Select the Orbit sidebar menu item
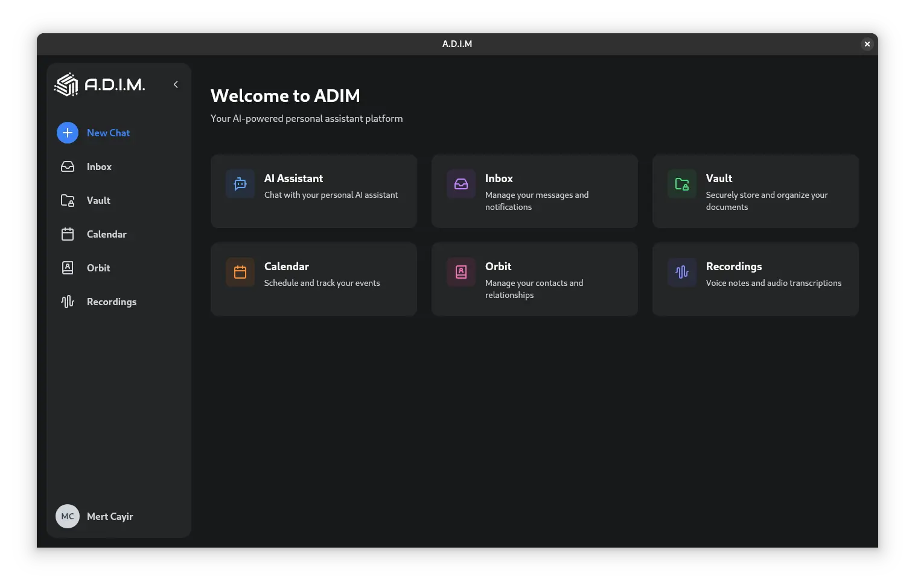The width and height of the screenshot is (915, 588). (x=98, y=268)
